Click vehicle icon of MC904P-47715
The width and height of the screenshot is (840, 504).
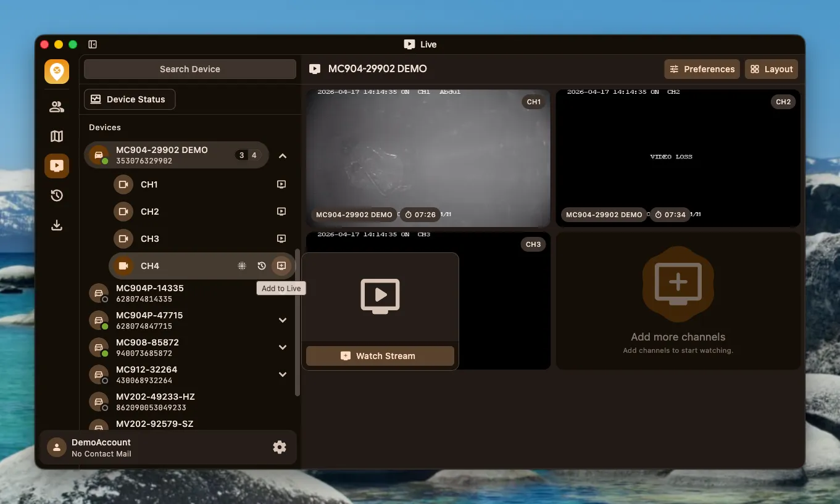[x=99, y=320]
